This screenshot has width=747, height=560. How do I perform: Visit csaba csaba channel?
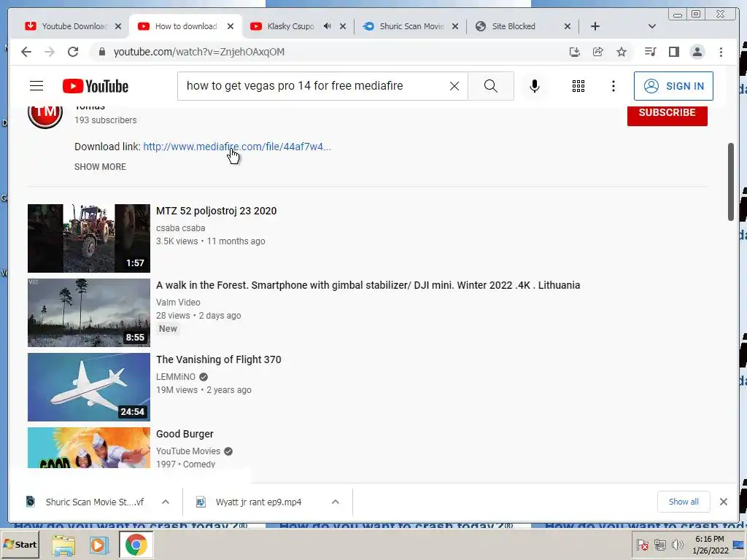[x=181, y=228]
